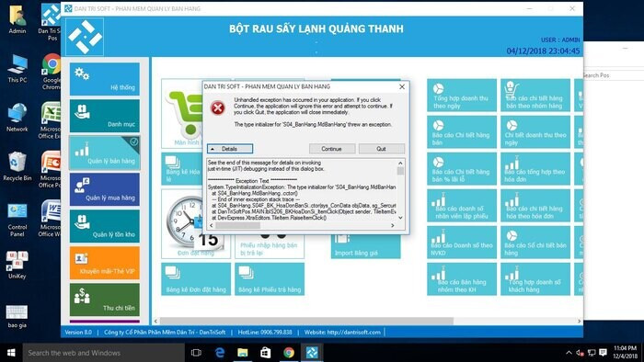The width and height of the screenshot is (644, 362).
Task: Click the Windows Start button
Action: [x=11, y=353]
